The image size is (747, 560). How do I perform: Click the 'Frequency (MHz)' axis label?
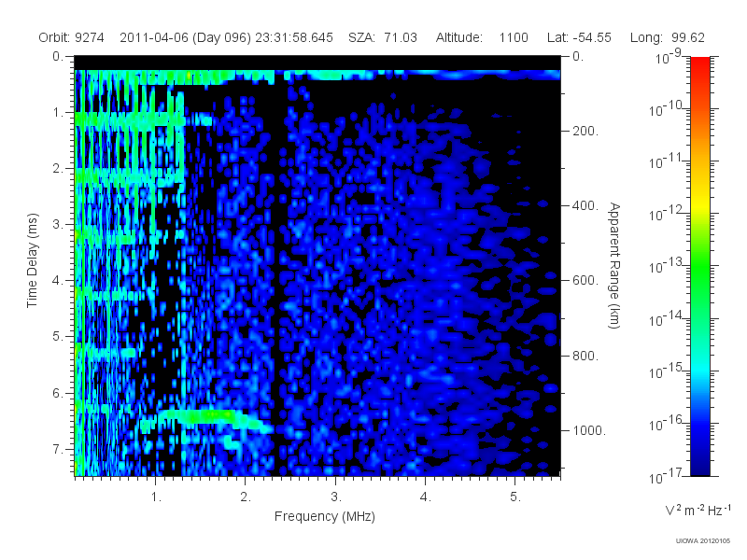(324, 516)
